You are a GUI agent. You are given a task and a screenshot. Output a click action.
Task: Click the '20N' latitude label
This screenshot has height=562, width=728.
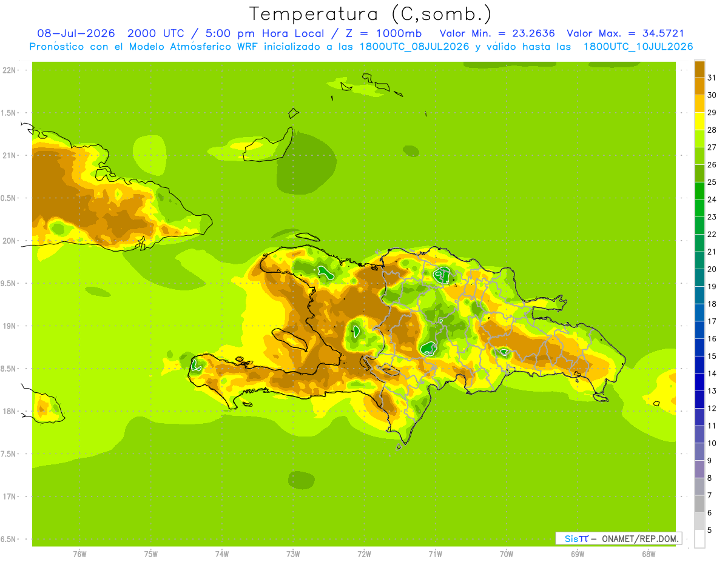[10, 241]
